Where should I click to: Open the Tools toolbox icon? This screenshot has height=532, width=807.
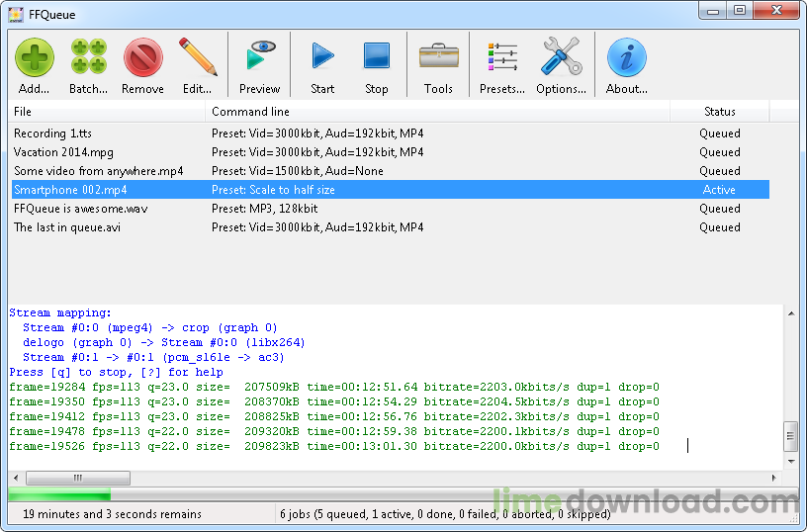click(438, 59)
